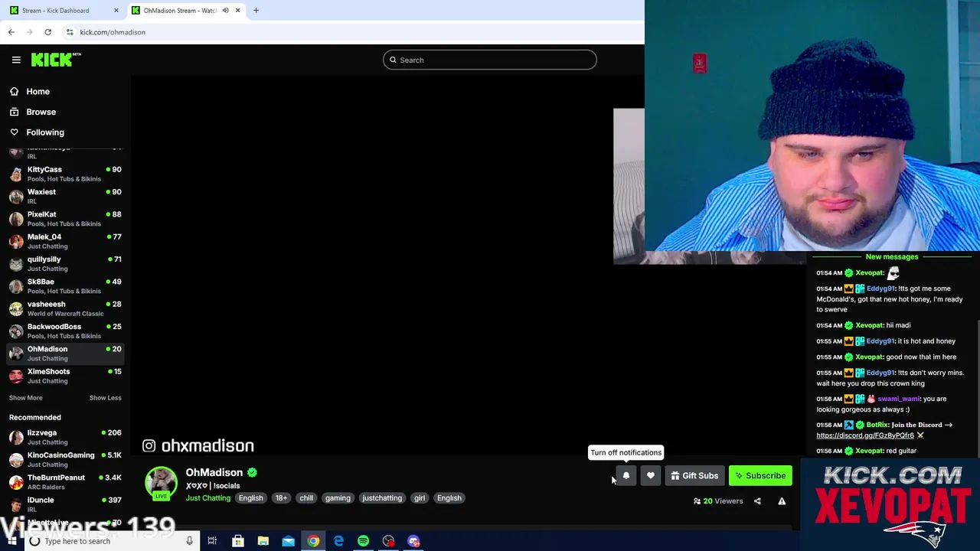Open the Following section
The width and height of the screenshot is (980, 551).
[x=45, y=132]
